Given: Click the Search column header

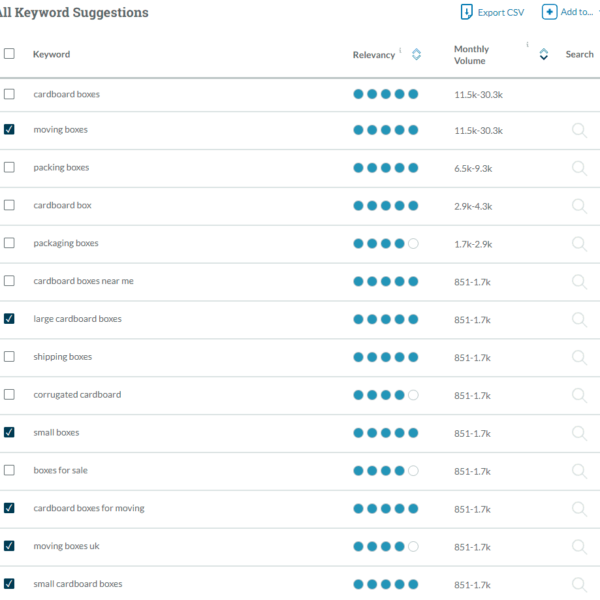Looking at the screenshot, I should (x=579, y=55).
